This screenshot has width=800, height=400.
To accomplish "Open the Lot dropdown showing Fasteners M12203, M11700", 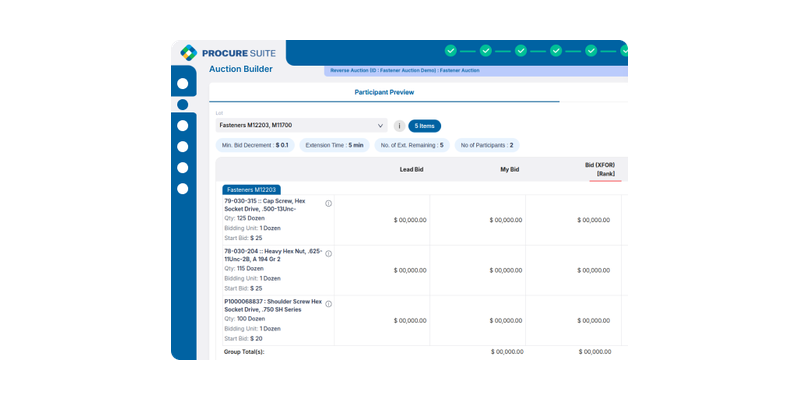I will point(302,126).
